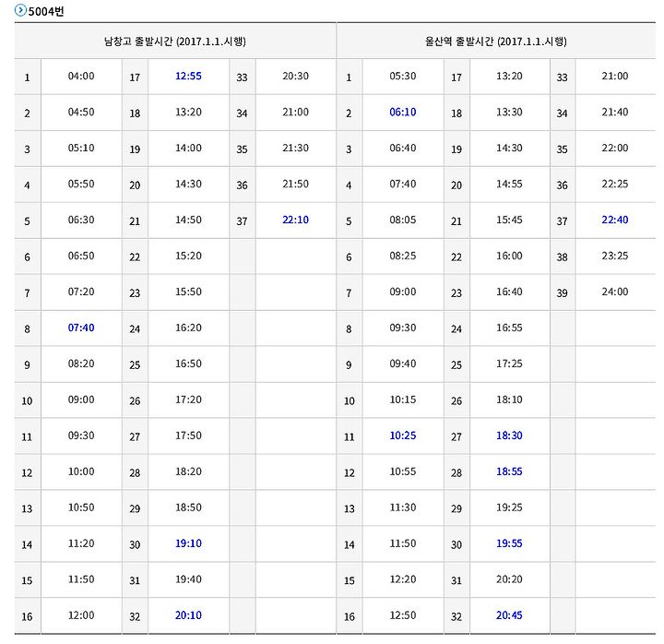The image size is (664, 644).
Task: Click 16:00 in the 울산역 table
Action: click(509, 256)
